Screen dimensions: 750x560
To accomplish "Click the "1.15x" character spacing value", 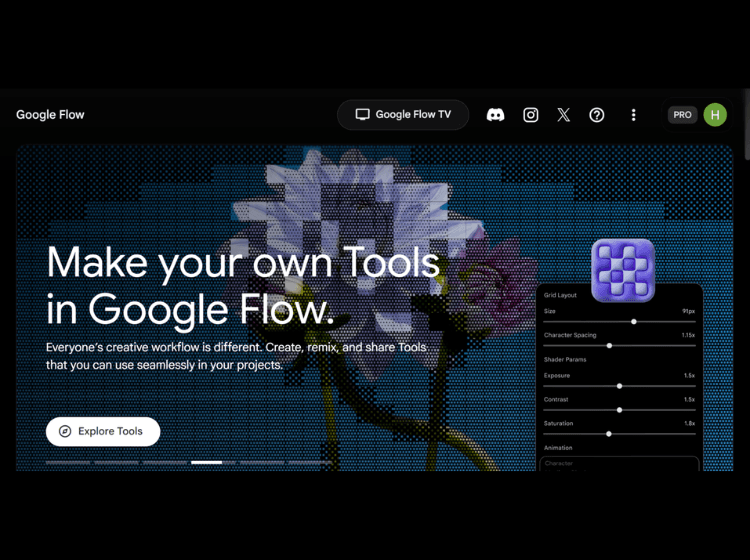I will click(688, 335).
